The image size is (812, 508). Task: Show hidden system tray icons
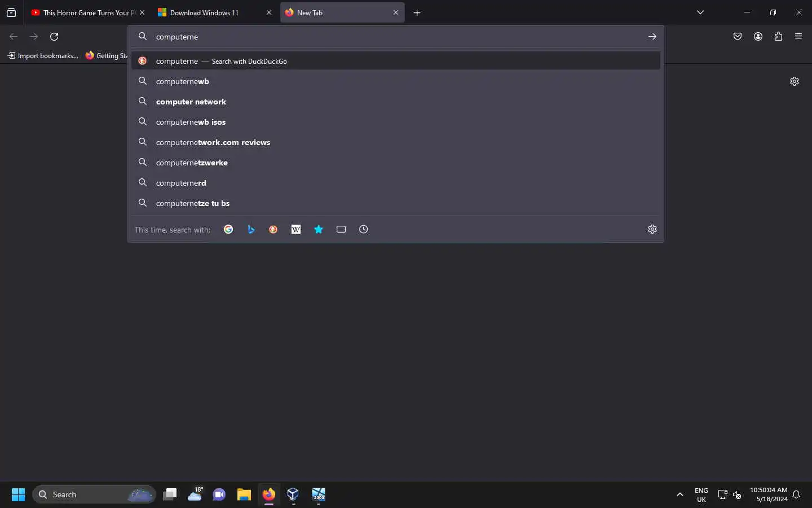point(680,494)
